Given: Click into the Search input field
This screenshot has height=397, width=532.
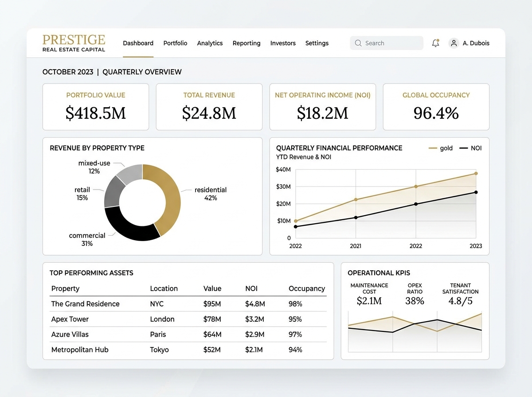Looking at the screenshot, I should coord(387,43).
